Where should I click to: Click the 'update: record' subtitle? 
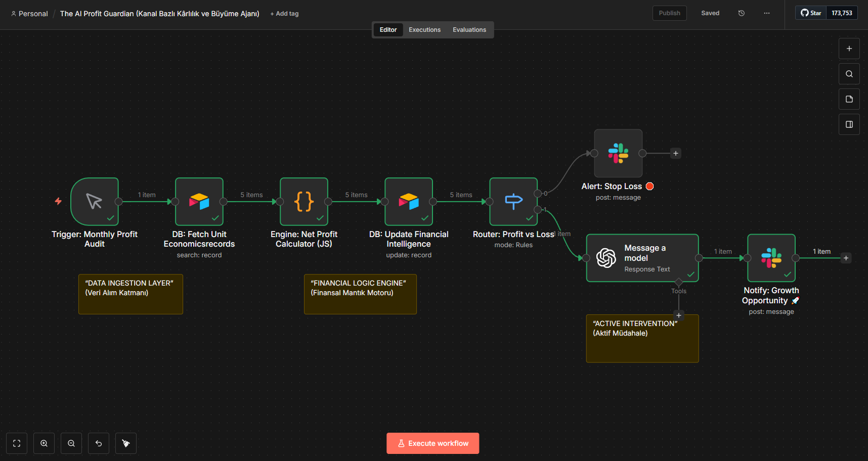tap(409, 255)
